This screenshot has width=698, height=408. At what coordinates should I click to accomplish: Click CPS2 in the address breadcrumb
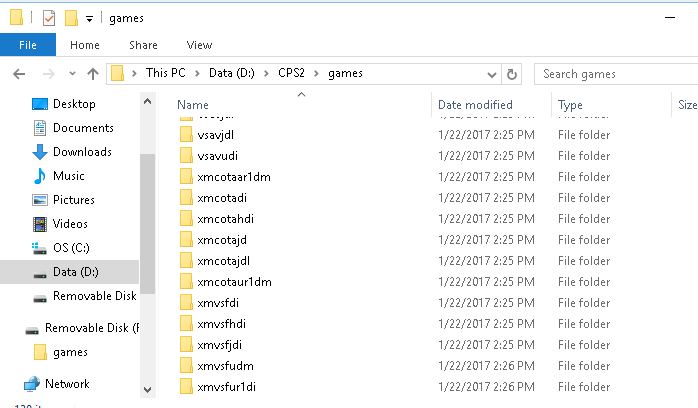coord(291,73)
